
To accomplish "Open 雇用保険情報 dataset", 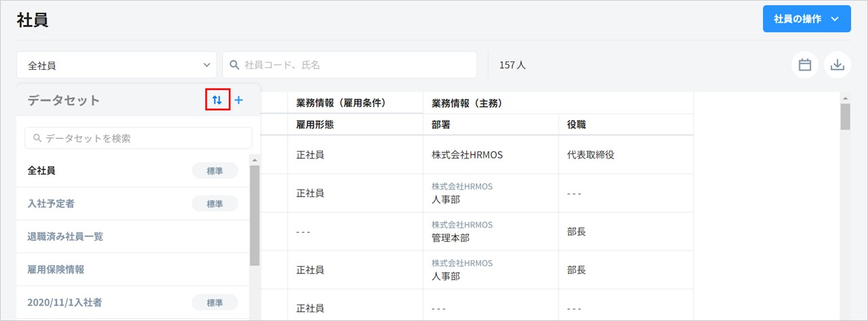I will [x=56, y=269].
